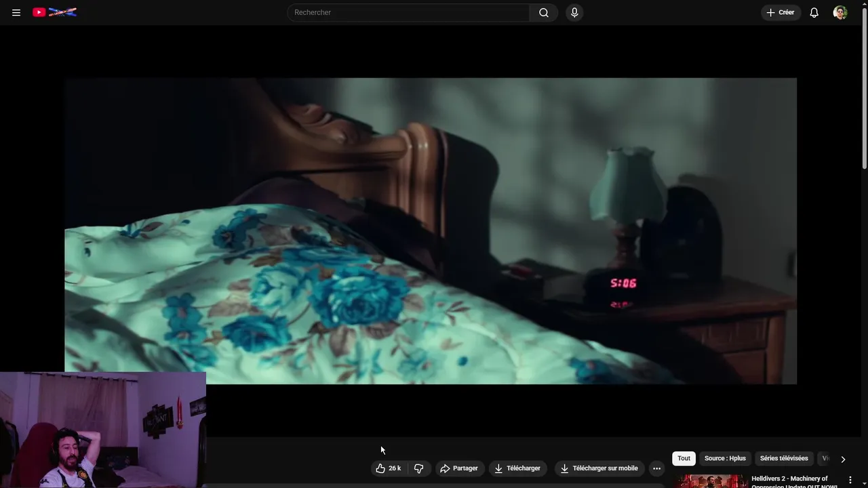Open the hamburger guide menu
This screenshot has width=868, height=488.
pyautogui.click(x=16, y=12)
